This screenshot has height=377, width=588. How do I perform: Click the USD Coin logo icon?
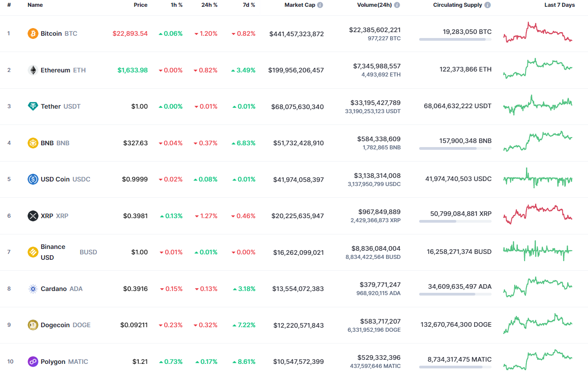pyautogui.click(x=32, y=179)
